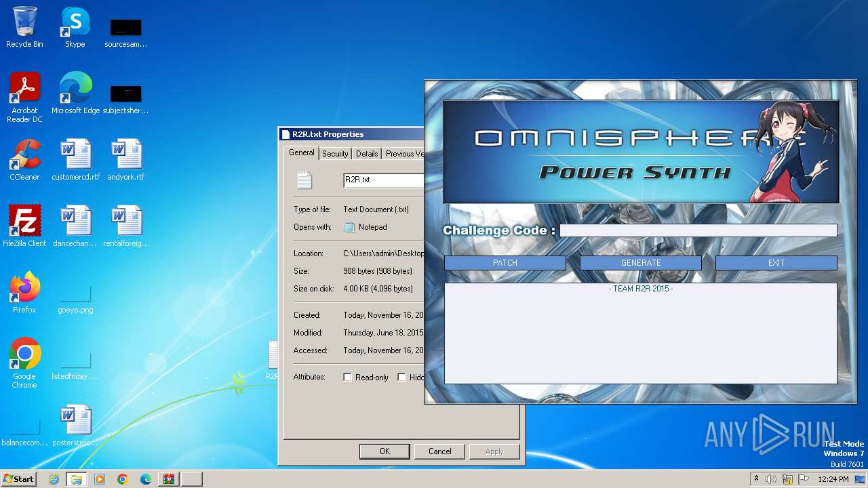The image size is (868, 488).
Task: Switch to the Security tab
Action: [x=335, y=154]
